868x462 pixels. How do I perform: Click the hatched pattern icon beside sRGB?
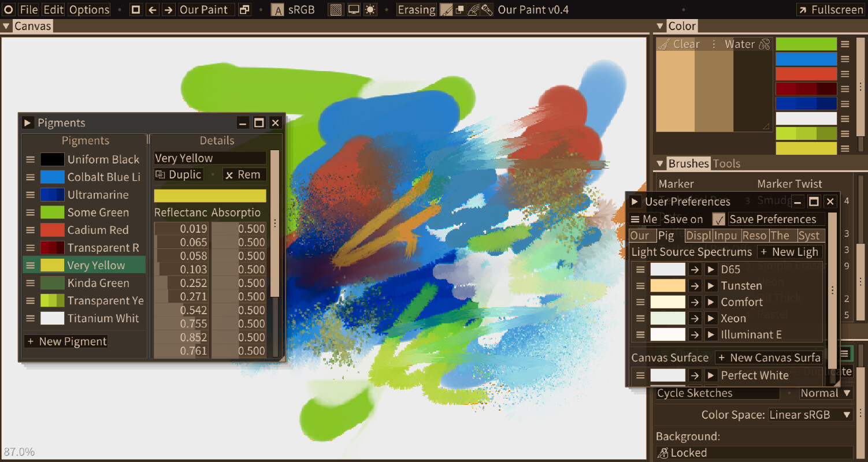tap(336, 10)
